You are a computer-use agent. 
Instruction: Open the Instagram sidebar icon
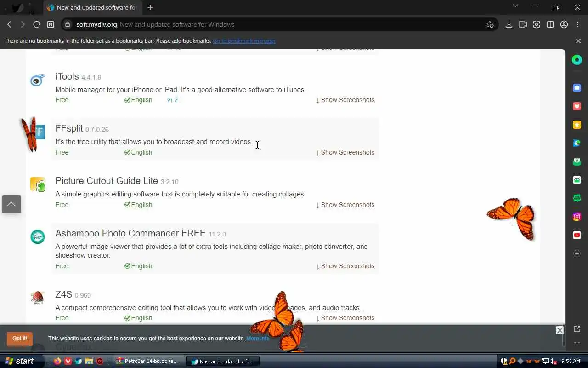tap(577, 217)
